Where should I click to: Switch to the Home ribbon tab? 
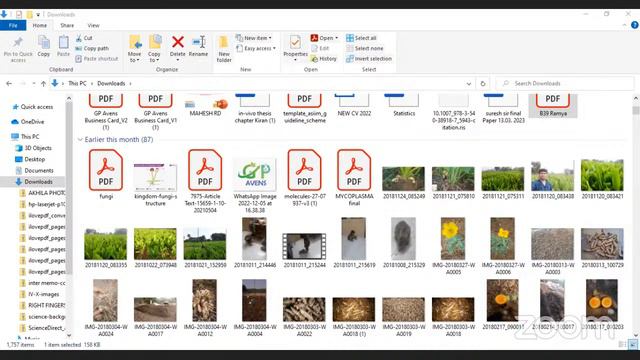(x=40, y=25)
